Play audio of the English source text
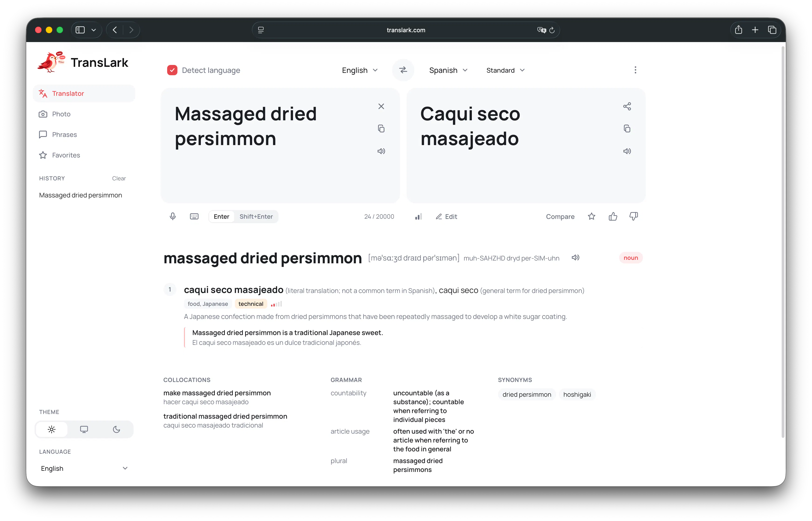The height and width of the screenshot is (521, 812). [x=381, y=151]
